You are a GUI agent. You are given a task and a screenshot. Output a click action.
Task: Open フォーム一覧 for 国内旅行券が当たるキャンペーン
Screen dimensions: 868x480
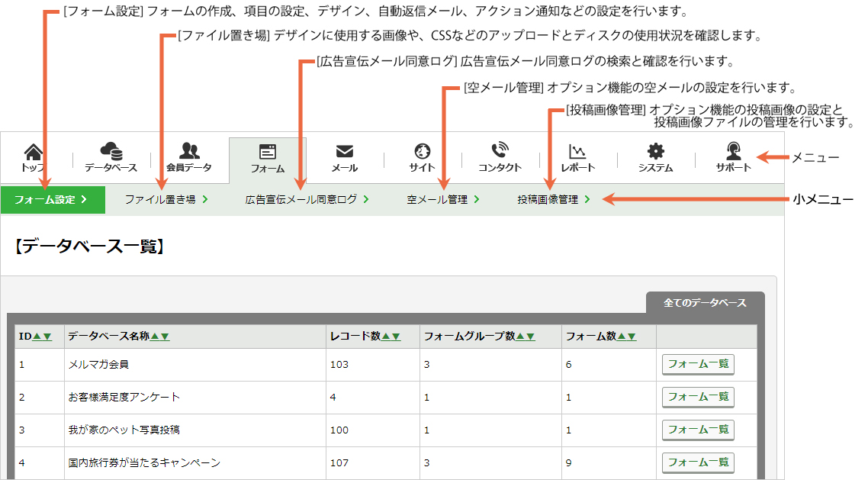(698, 462)
